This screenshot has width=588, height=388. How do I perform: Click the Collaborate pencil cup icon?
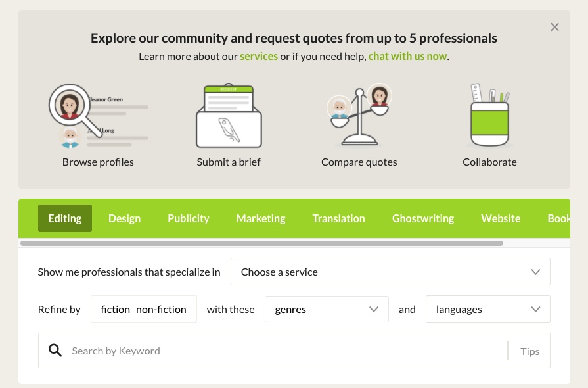click(x=489, y=116)
